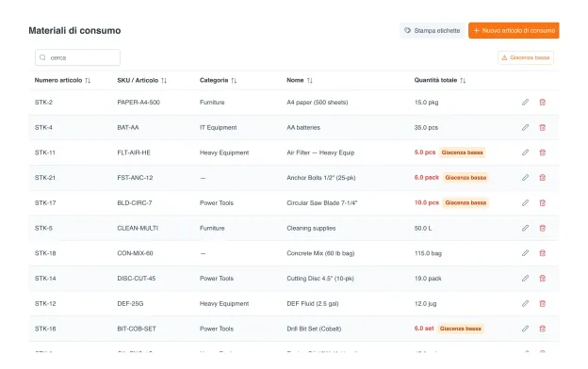Edit the DEF Fluid item
This screenshot has height=369, width=588.
pyautogui.click(x=525, y=303)
